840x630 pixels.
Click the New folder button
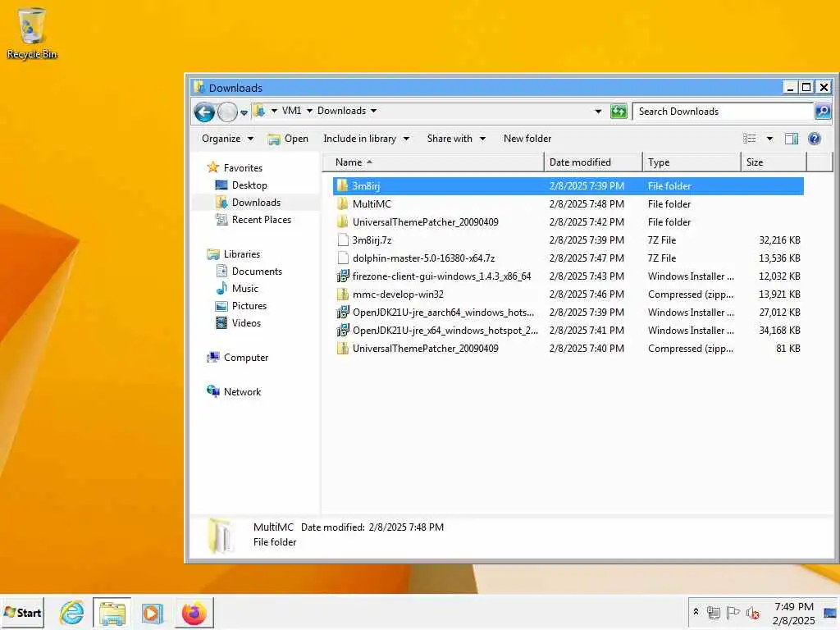527,139
